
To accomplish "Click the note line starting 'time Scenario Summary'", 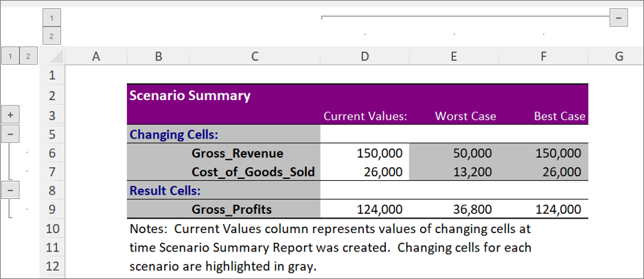I will pos(330,247).
